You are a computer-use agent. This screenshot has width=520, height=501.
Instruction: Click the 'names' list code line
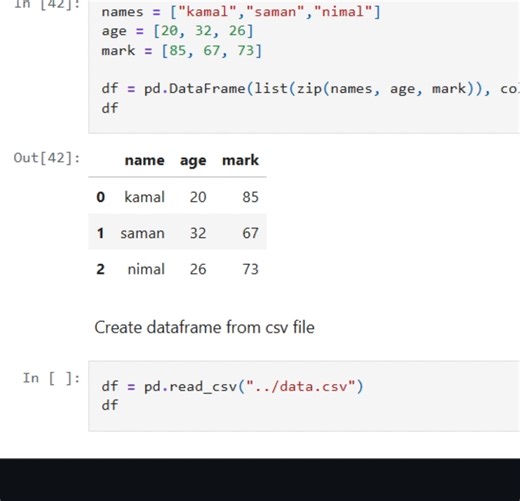tap(241, 12)
